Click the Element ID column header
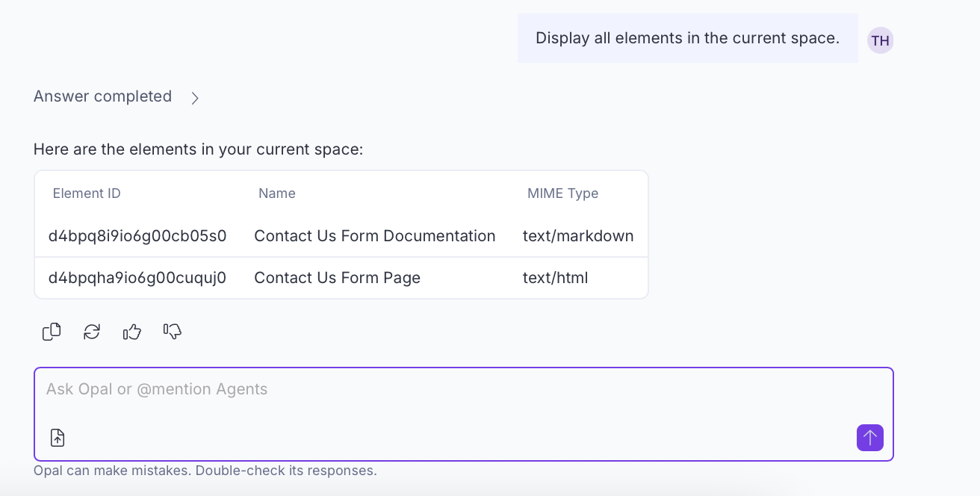 [87, 193]
